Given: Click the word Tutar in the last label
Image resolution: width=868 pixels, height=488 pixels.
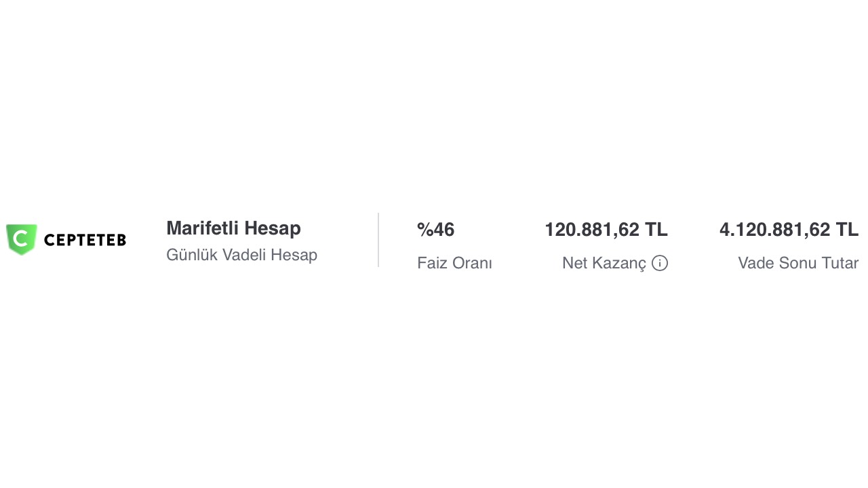Looking at the screenshot, I should click(840, 263).
